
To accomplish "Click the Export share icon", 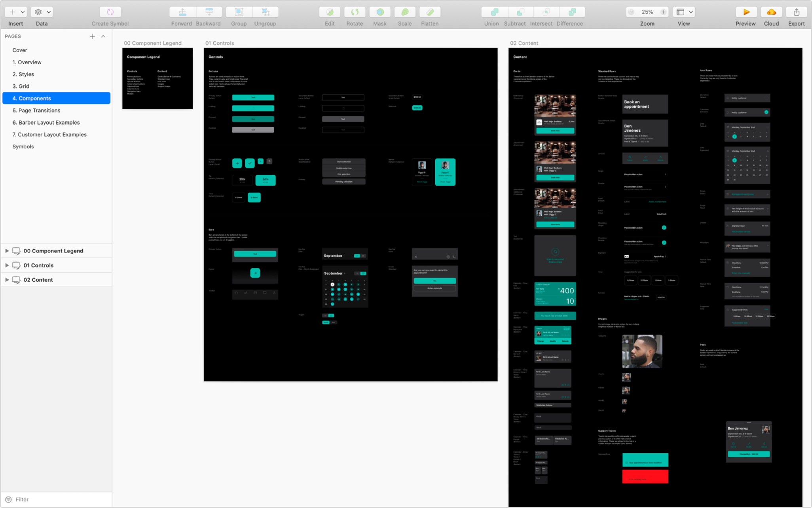I will (x=796, y=12).
